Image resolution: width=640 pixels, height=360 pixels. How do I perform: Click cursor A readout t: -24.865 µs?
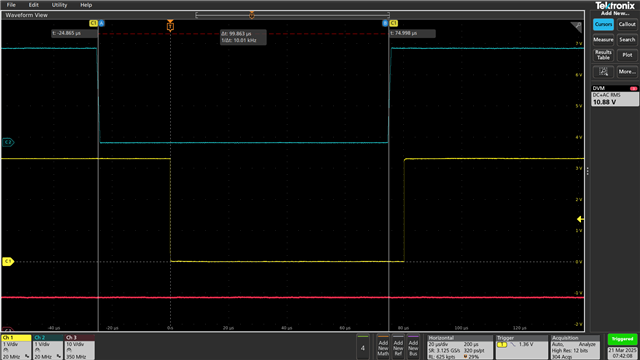tap(74, 33)
